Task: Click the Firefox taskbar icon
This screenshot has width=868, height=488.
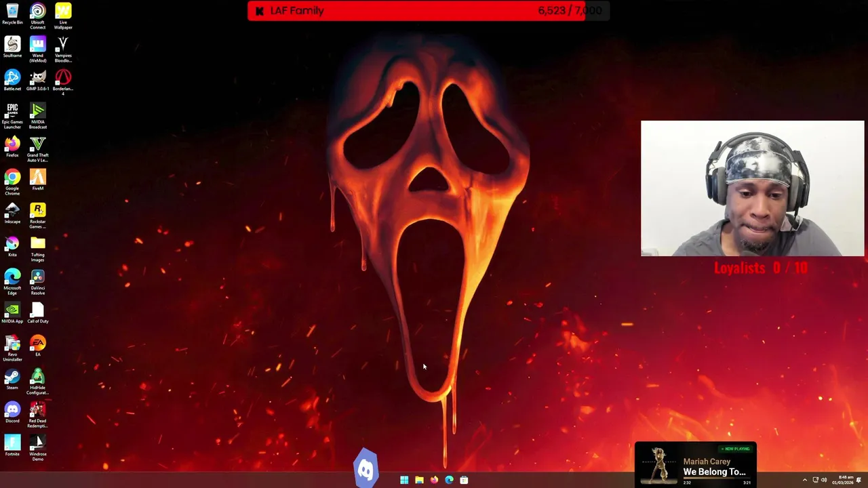Action: (x=434, y=480)
